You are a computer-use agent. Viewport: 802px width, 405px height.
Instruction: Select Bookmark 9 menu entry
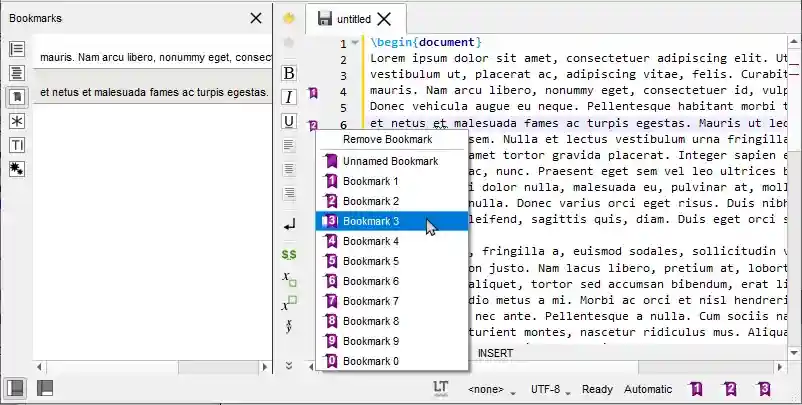tap(392, 341)
